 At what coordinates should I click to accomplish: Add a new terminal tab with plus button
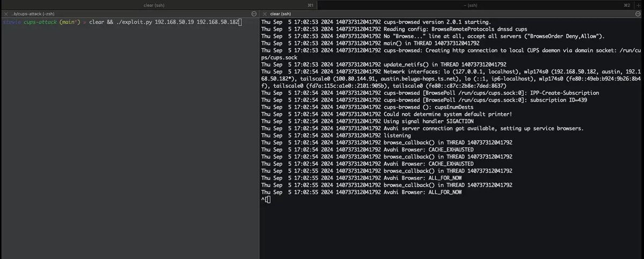(x=639, y=4)
